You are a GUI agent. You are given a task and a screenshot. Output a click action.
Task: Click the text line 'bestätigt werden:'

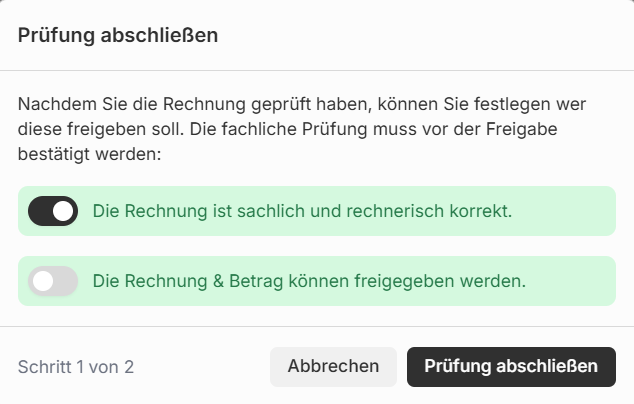89,156
